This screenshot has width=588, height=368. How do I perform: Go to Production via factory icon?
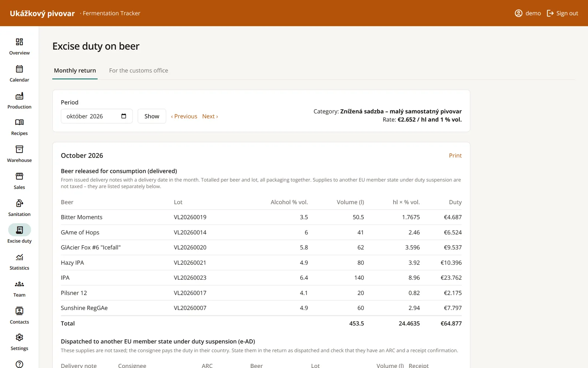tap(19, 96)
